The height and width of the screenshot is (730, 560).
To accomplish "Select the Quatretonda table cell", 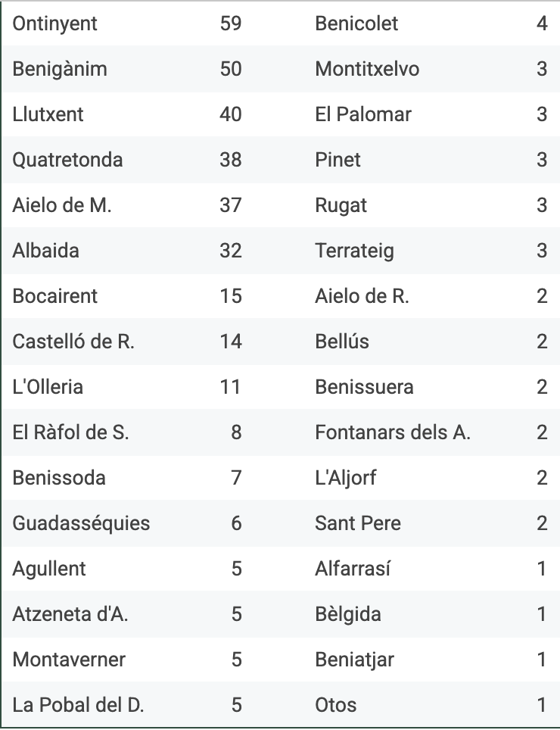I will 67,160.
